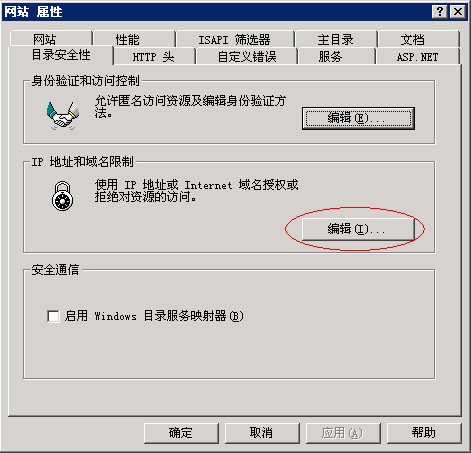Open the ASP.NET tab
Image resolution: width=471 pixels, height=453 pixels.
418,56
